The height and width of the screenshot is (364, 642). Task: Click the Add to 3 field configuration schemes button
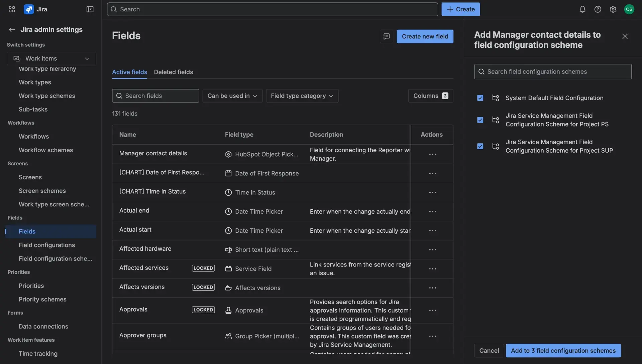tap(563, 350)
